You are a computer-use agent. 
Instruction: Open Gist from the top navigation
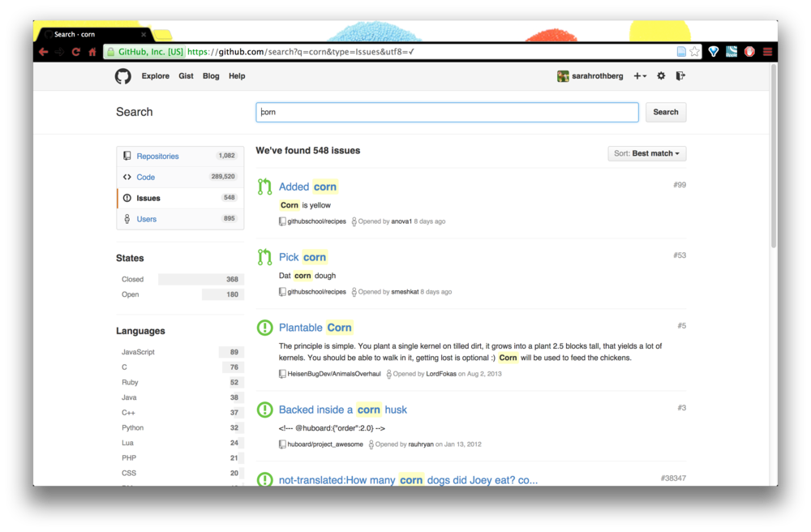coord(186,76)
